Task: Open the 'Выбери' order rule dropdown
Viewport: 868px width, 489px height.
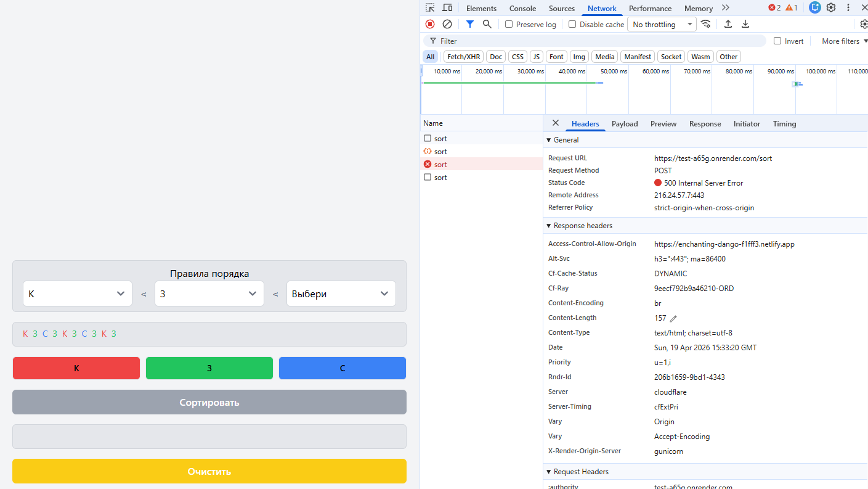Action: coord(341,294)
